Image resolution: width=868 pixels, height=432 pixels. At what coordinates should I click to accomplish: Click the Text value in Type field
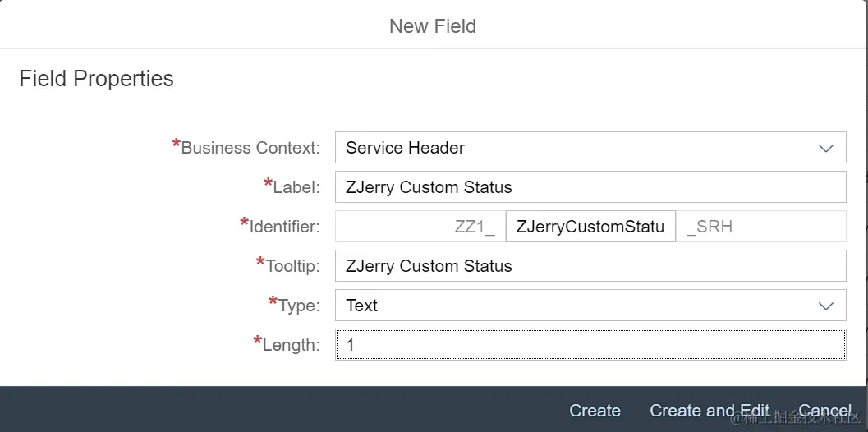point(362,306)
